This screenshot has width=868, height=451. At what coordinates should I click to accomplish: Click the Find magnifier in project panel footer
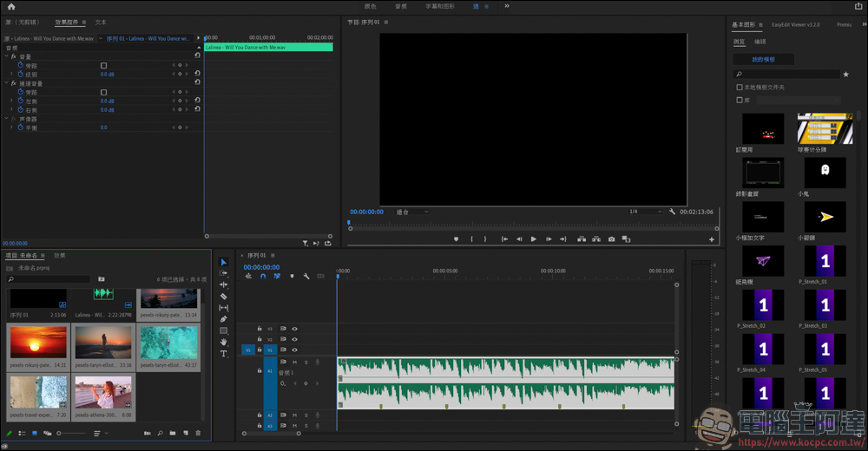click(x=160, y=434)
